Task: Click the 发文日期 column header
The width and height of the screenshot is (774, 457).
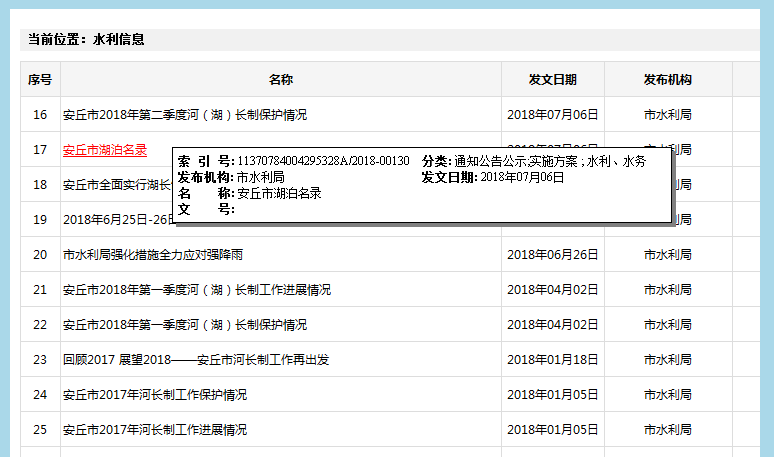Action: (x=553, y=79)
